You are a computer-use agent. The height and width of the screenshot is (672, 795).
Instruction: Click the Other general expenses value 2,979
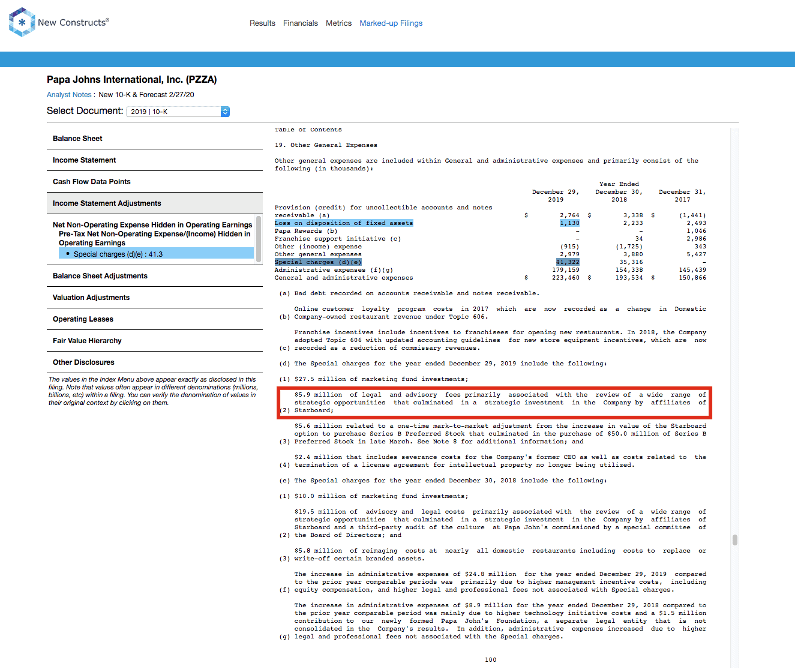(569, 254)
